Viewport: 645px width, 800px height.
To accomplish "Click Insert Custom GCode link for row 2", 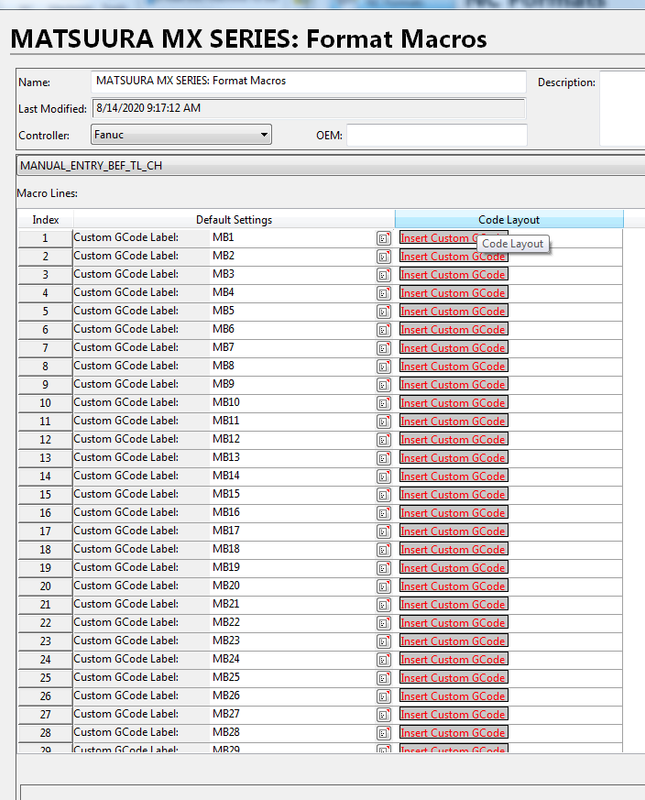I will (453, 257).
